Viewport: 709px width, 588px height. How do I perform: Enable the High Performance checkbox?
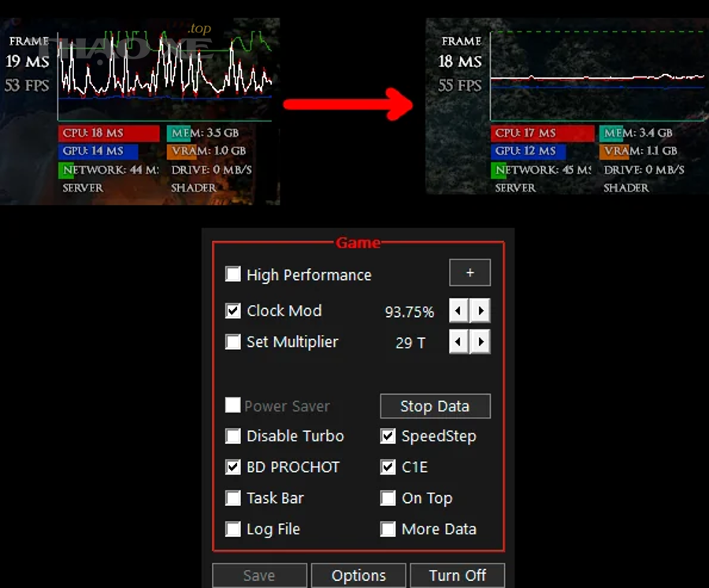pyautogui.click(x=233, y=274)
